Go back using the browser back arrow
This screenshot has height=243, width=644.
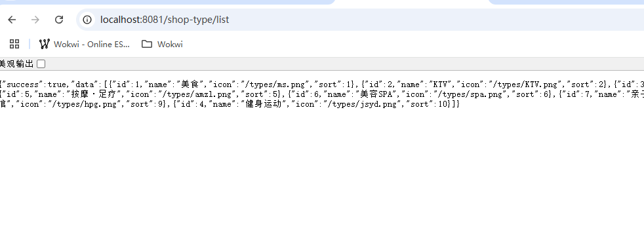(12, 20)
